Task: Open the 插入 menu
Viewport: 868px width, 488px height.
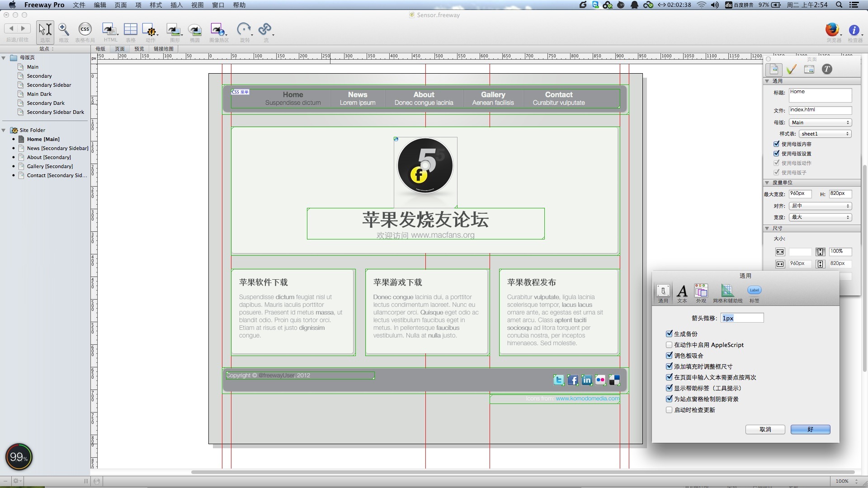Action: pyautogui.click(x=176, y=5)
